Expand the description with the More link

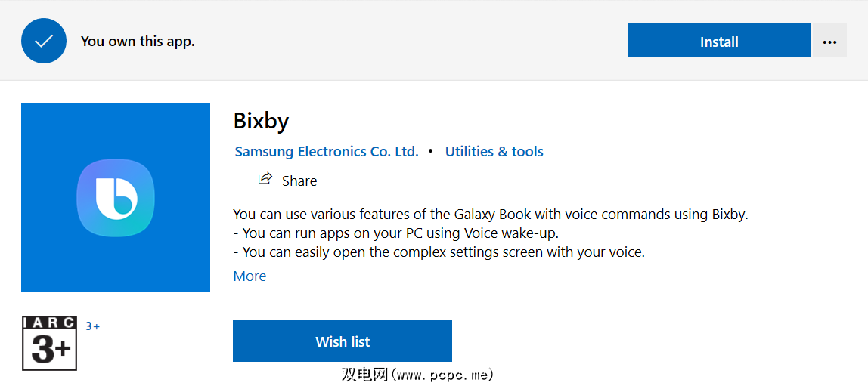click(250, 276)
